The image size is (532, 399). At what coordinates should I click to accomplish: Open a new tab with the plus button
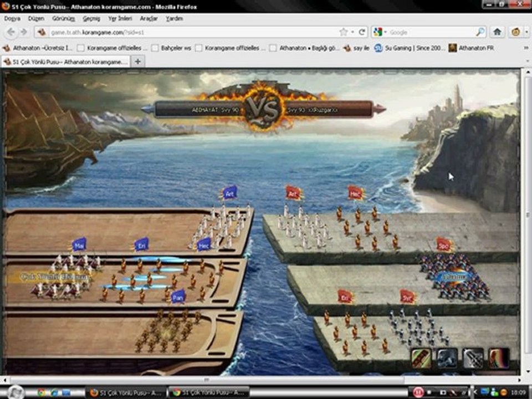138,62
